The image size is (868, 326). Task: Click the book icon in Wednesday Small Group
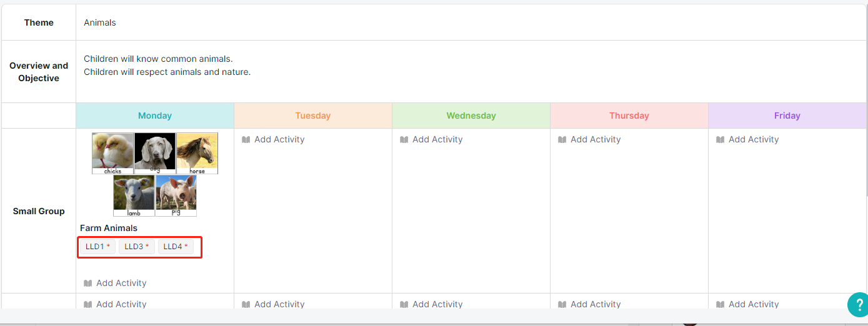coord(404,139)
